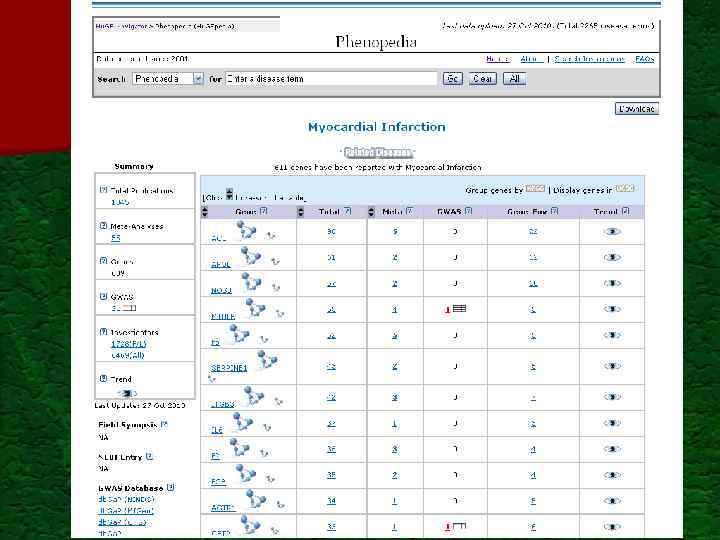Open gene network icon in SERPINE1 row

[267, 359]
